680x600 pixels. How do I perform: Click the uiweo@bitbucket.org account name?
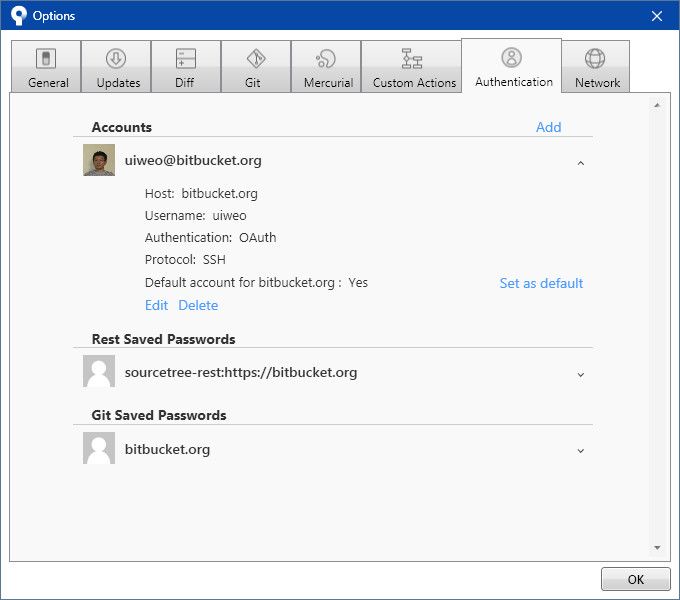point(193,160)
